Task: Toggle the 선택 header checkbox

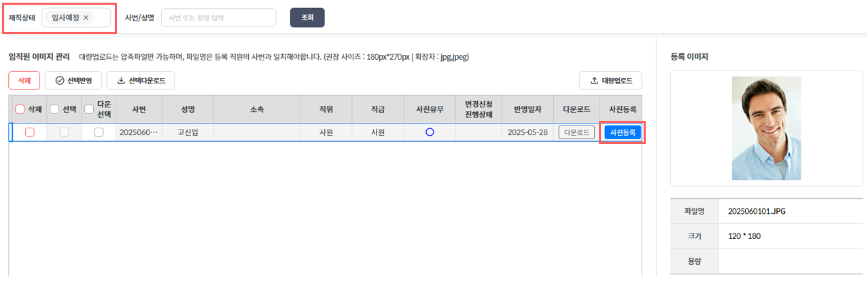Action: (x=55, y=109)
